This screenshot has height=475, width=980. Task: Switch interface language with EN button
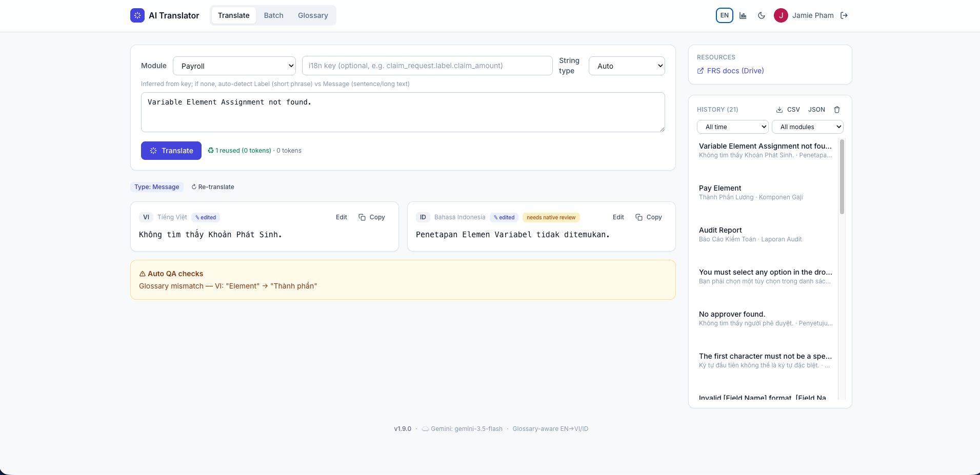[725, 15]
